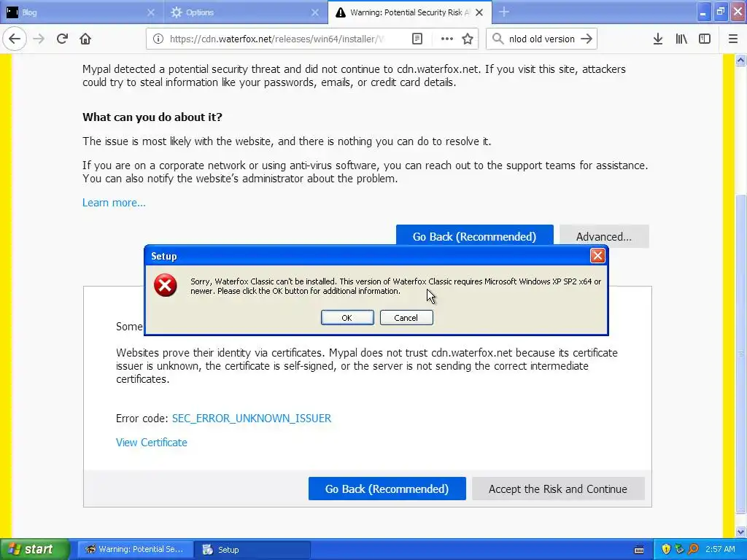
Task: Open the home page icon
Action: [x=85, y=39]
